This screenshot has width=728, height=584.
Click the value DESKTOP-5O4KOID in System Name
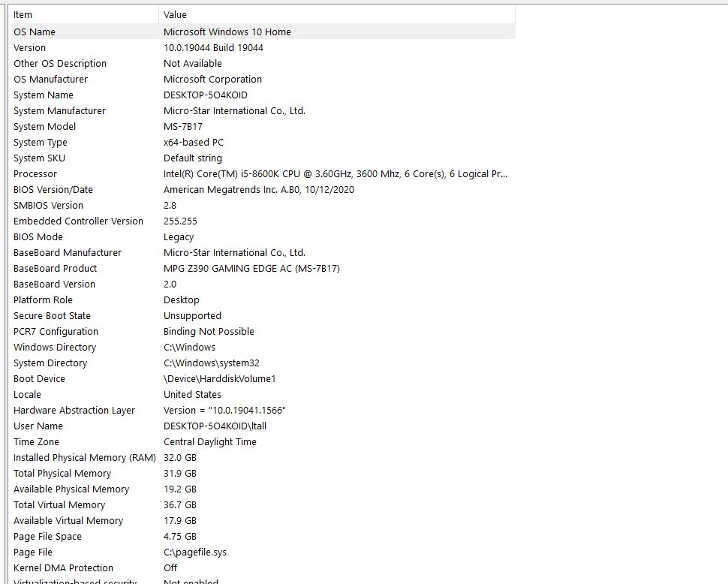(x=205, y=95)
